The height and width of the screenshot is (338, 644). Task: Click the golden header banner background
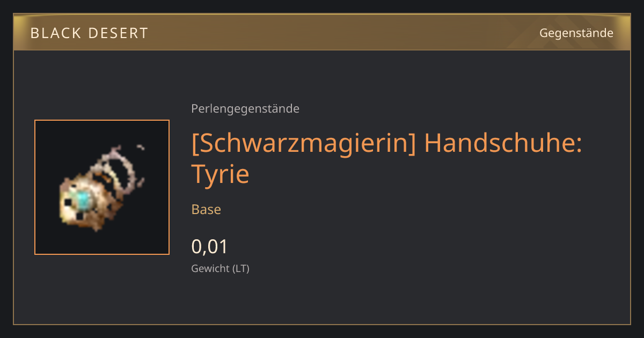[x=322, y=32]
